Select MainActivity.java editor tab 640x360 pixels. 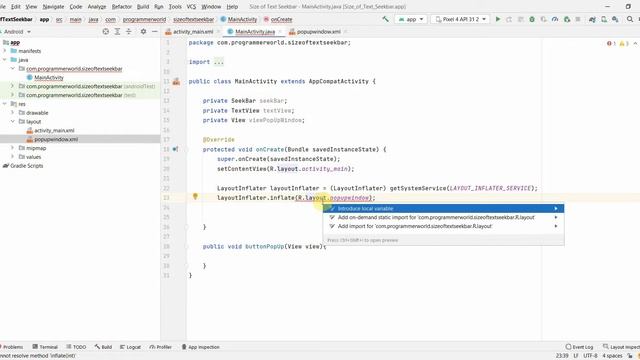(254, 31)
